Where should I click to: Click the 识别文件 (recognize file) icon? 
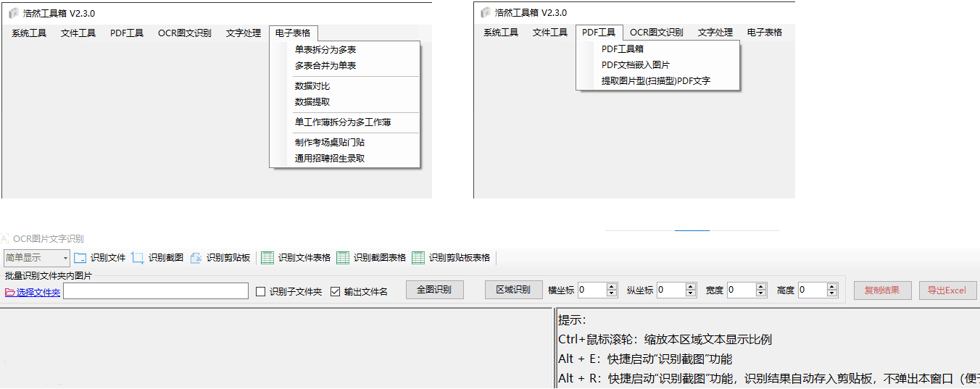pyautogui.click(x=80, y=258)
